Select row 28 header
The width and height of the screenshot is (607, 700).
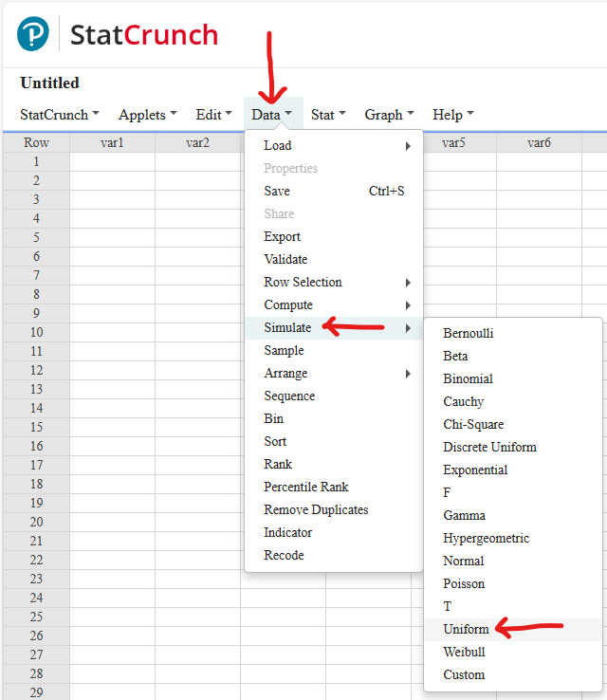(36, 673)
